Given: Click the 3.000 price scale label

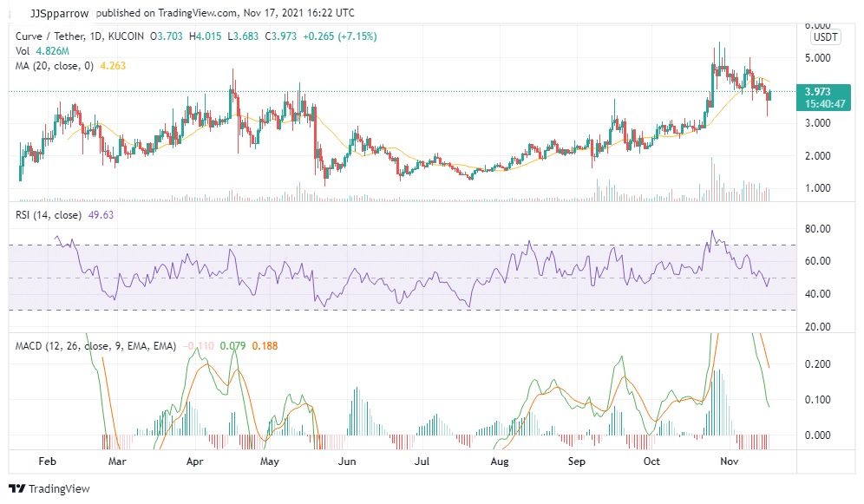Looking at the screenshot, I should [x=818, y=123].
